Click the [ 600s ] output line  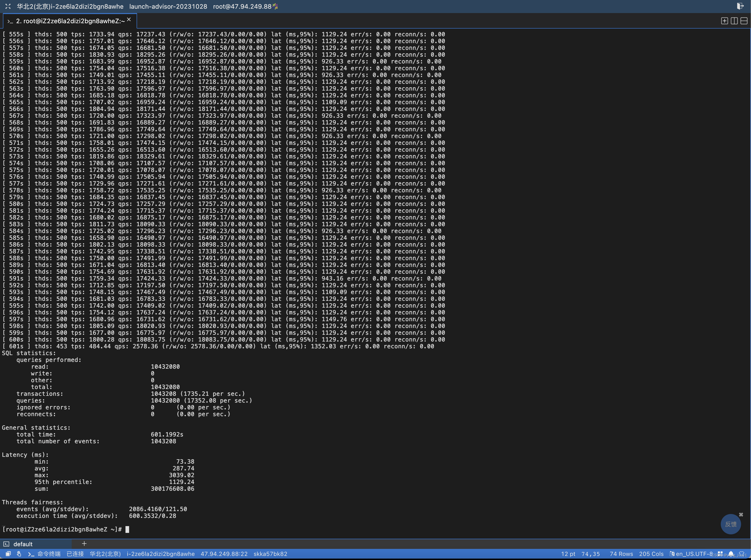coord(223,339)
